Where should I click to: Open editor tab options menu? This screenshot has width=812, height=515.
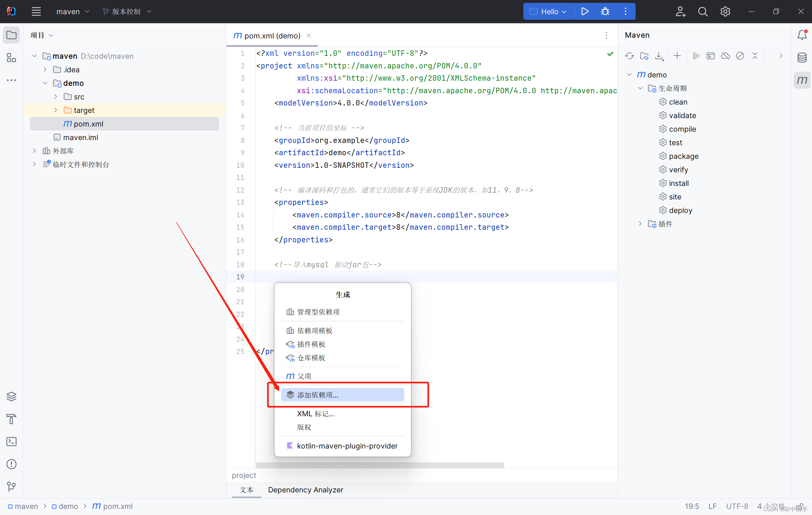click(606, 35)
